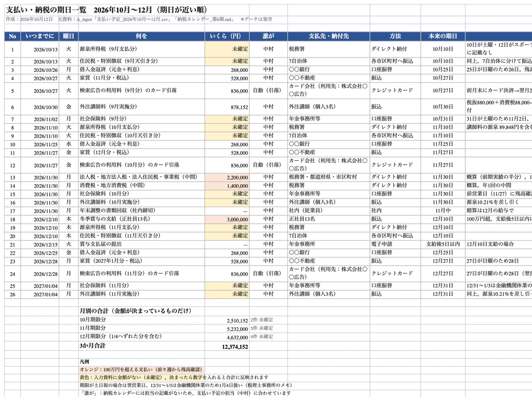The height and width of the screenshot is (397, 532).
Task: Select the cell 賞与支払届の提出
Action: 141,244
